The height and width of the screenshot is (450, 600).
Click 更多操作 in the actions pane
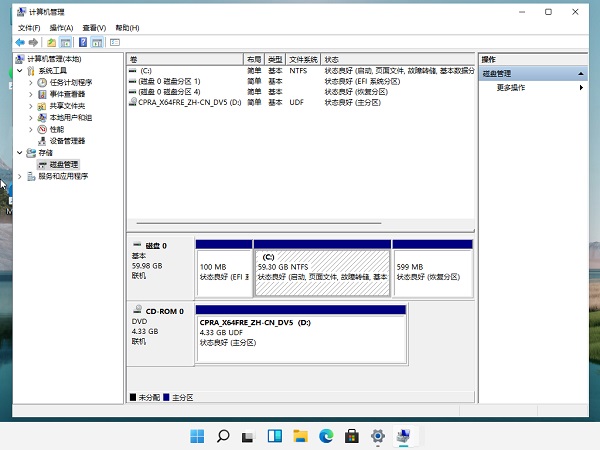512,88
